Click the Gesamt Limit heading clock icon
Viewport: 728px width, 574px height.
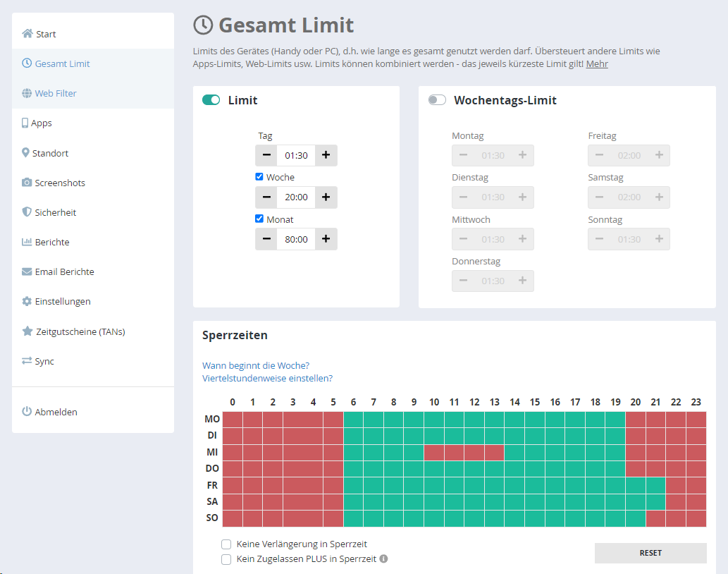point(203,25)
